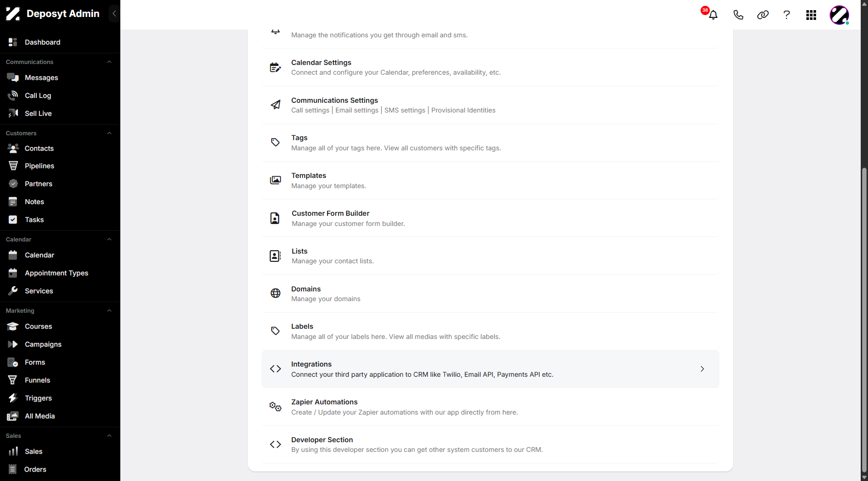Open the Provisional Identities link
The height and width of the screenshot is (481, 868).
[x=463, y=111]
